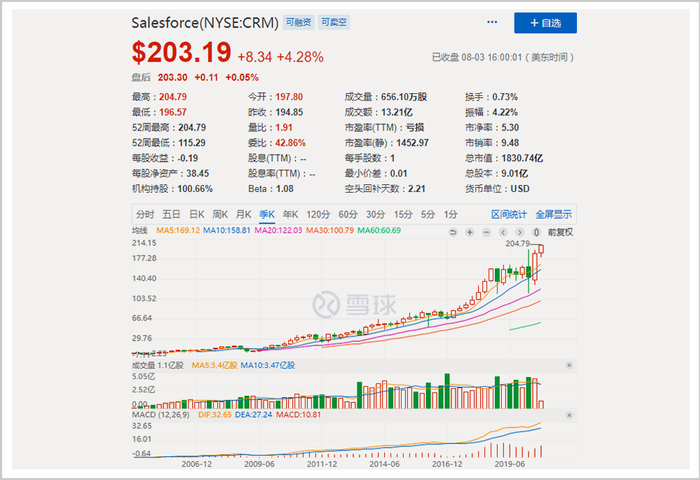
Task: Click the 最高 204.79 value
Action: (x=173, y=97)
